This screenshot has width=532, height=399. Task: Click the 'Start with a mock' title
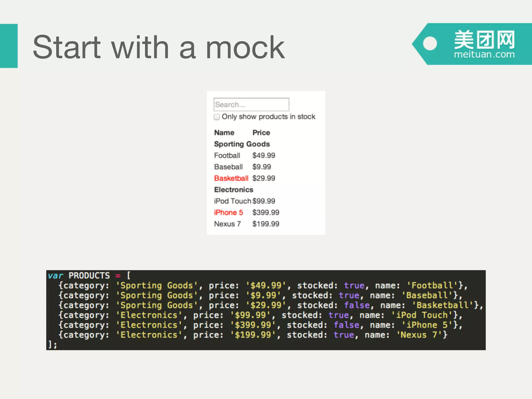[x=159, y=47]
